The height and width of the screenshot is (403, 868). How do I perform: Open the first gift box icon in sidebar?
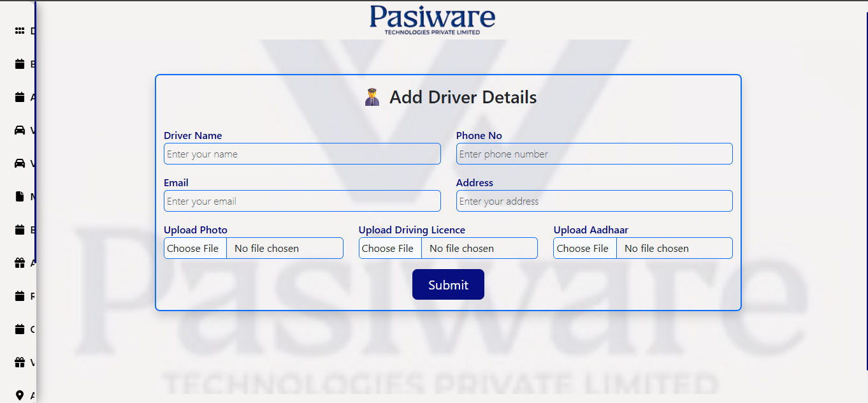[19, 263]
